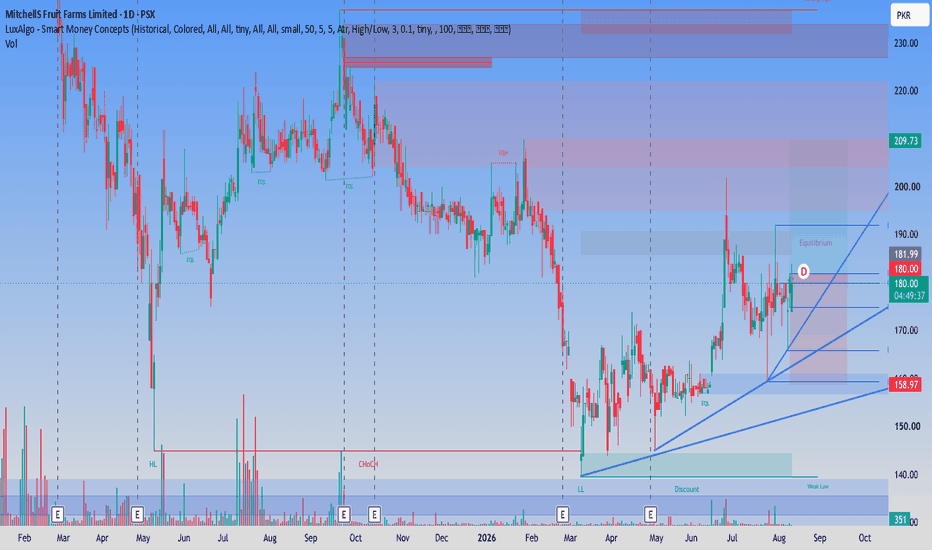This screenshot has height=550, width=932.
Task: Click the red 158.97 price label
Action: pos(906,385)
